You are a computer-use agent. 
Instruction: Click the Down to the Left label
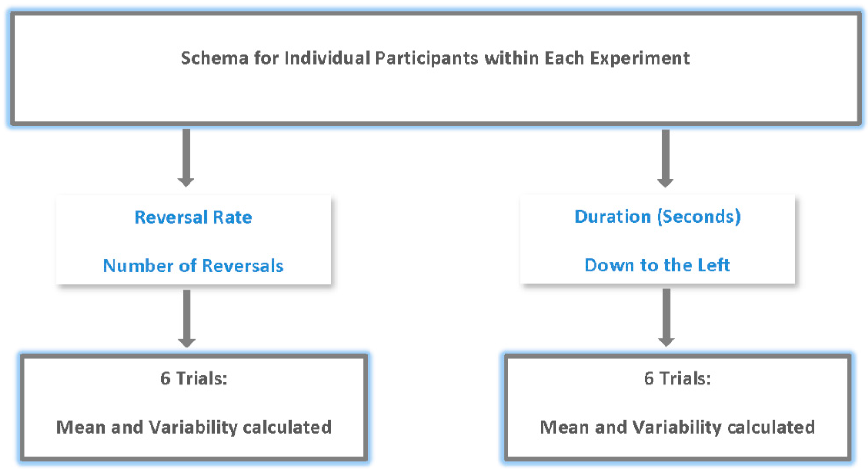[x=657, y=265]
